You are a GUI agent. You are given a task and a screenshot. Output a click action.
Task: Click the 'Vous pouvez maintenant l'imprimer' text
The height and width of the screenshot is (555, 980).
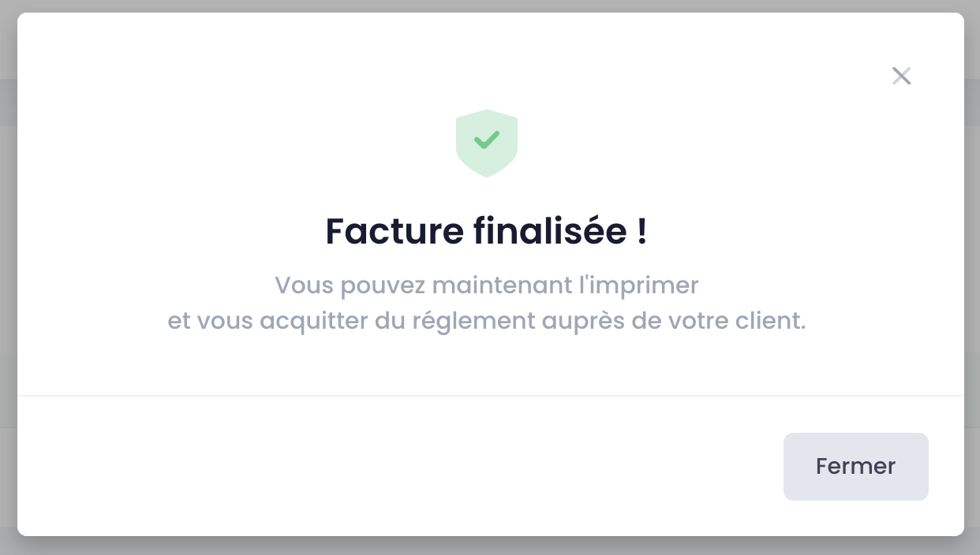pyautogui.click(x=487, y=285)
